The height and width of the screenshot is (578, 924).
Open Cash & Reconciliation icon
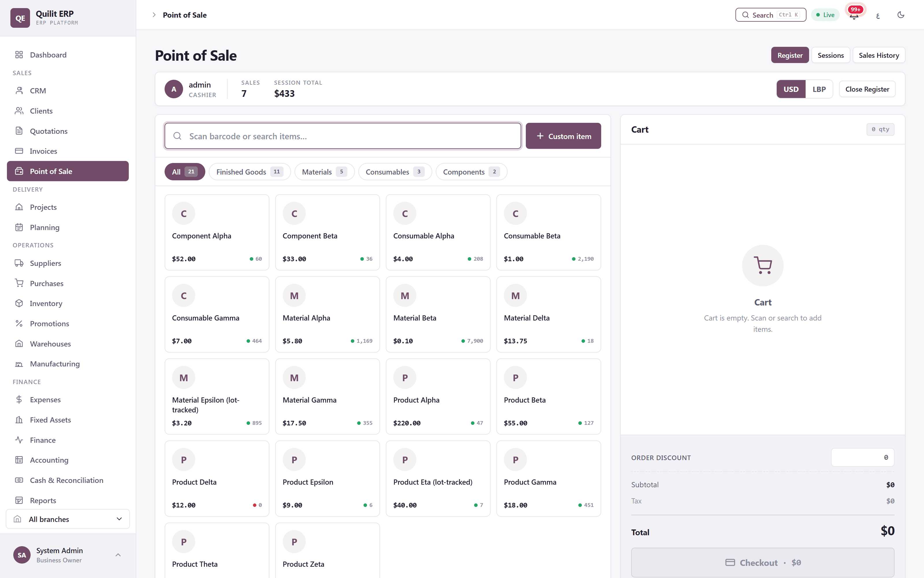pyautogui.click(x=19, y=480)
